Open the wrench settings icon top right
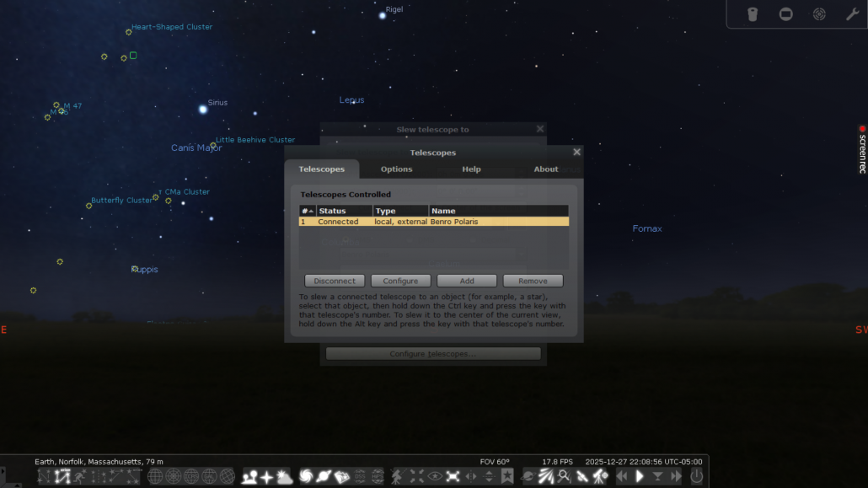The image size is (868, 488). click(x=852, y=14)
